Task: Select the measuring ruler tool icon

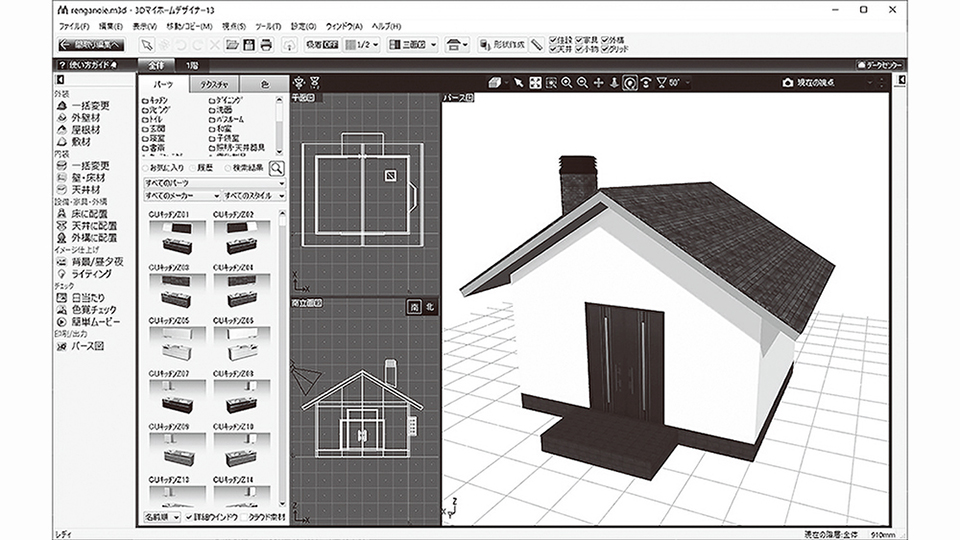Action: pyautogui.click(x=536, y=45)
